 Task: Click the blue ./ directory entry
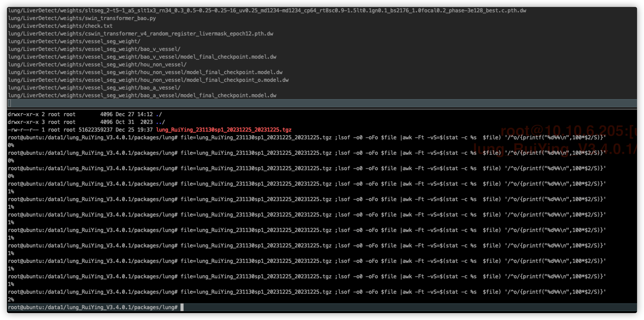pos(159,114)
